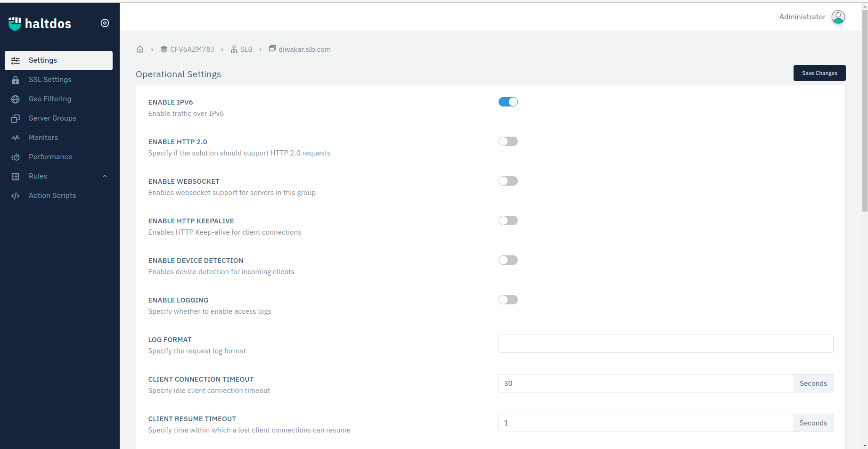Click the Log Format input field

[x=665, y=344]
